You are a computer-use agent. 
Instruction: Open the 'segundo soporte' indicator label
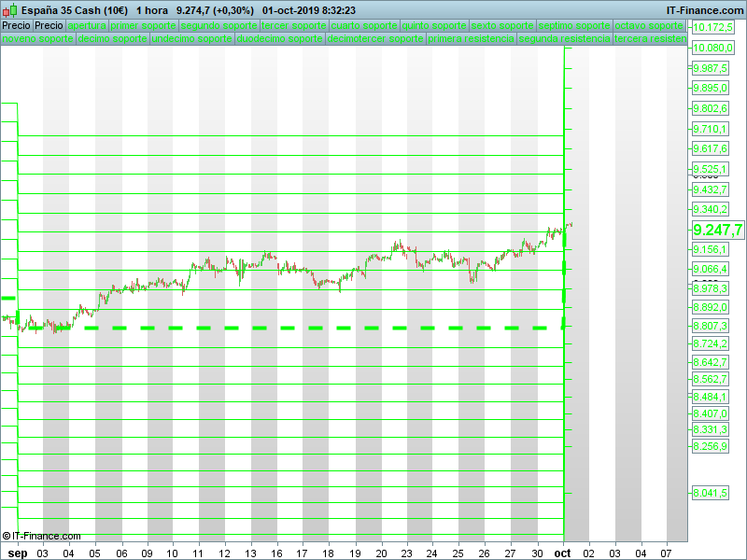tap(218, 26)
